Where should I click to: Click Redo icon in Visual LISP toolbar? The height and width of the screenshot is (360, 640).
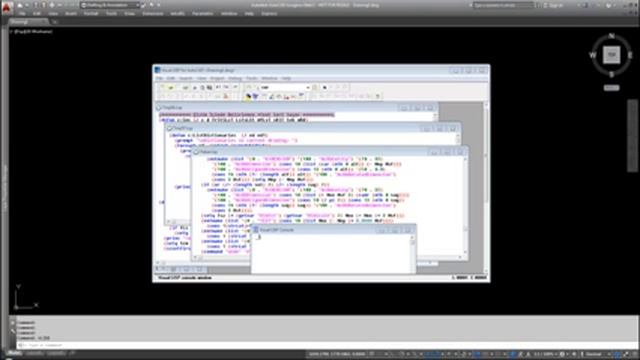[227, 87]
